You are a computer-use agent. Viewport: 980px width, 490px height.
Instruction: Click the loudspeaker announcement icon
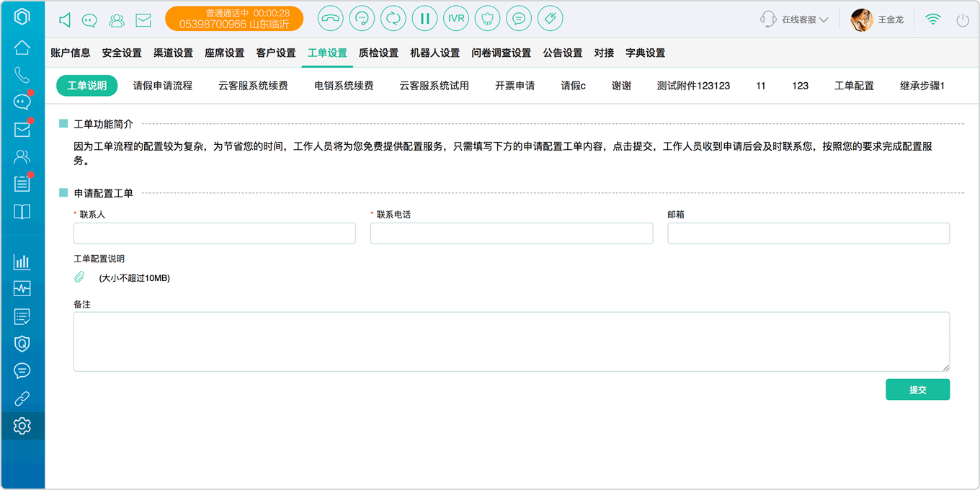[x=65, y=20]
